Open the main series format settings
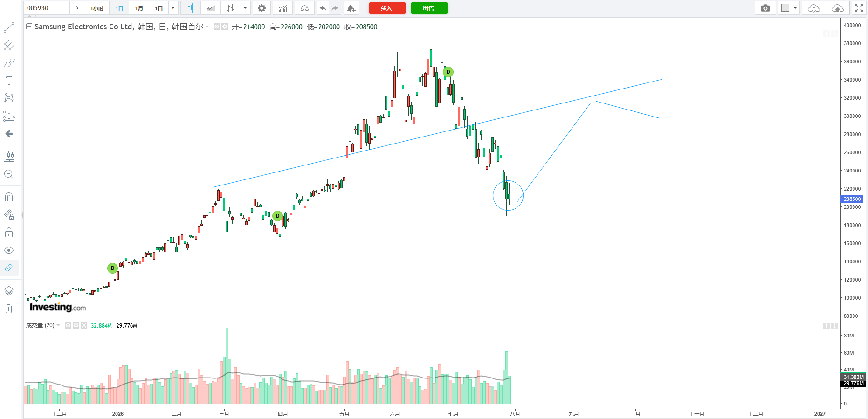This screenshot has height=419, width=868. click(225, 27)
